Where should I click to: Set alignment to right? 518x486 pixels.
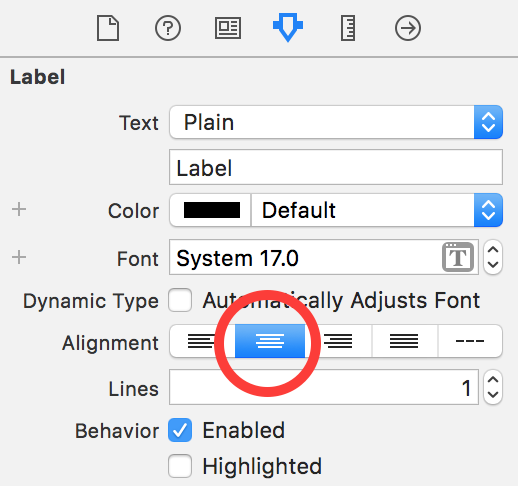pos(338,341)
